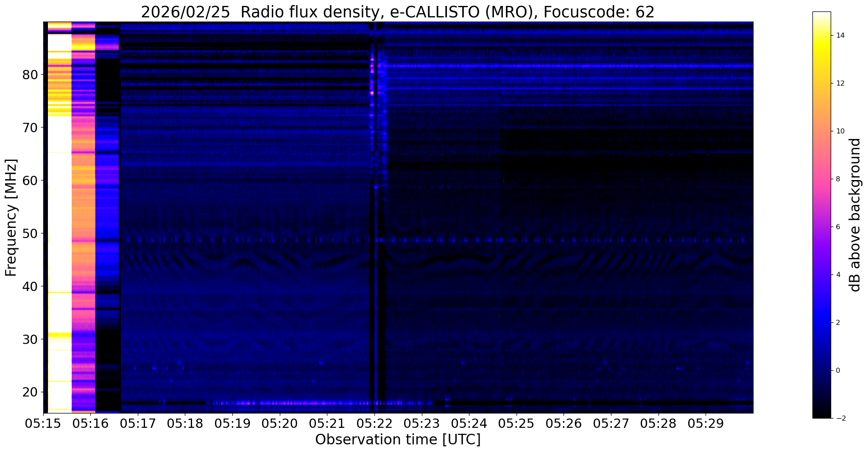
Task: Click the colorbar tick value 4
Action: pos(837,275)
